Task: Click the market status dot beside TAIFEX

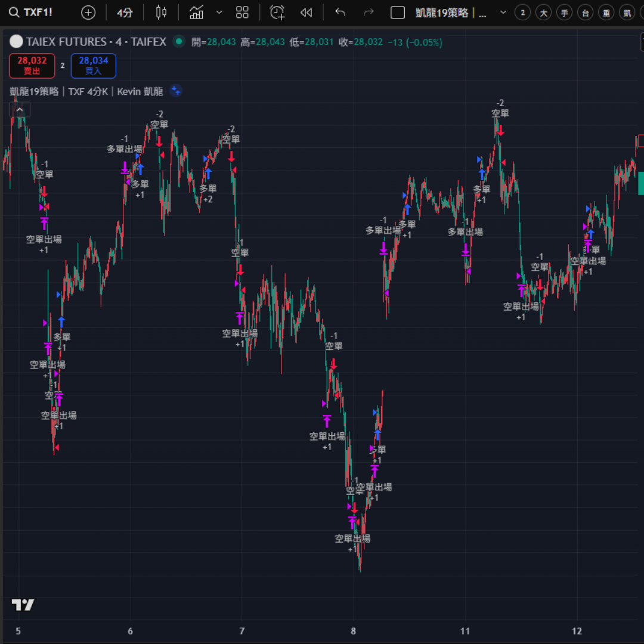Action: 178,42
